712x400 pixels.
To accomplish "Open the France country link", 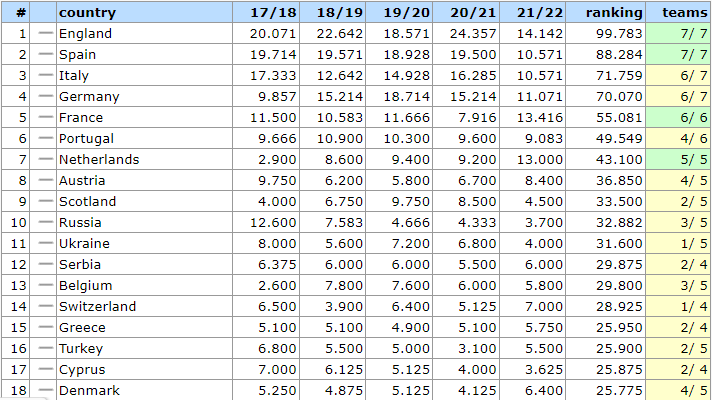I will (81, 118).
